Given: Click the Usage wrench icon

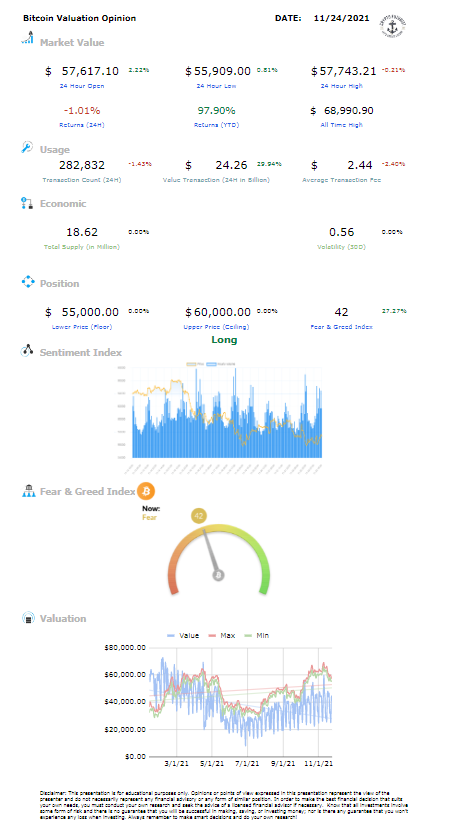Looking at the screenshot, I should (x=27, y=148).
